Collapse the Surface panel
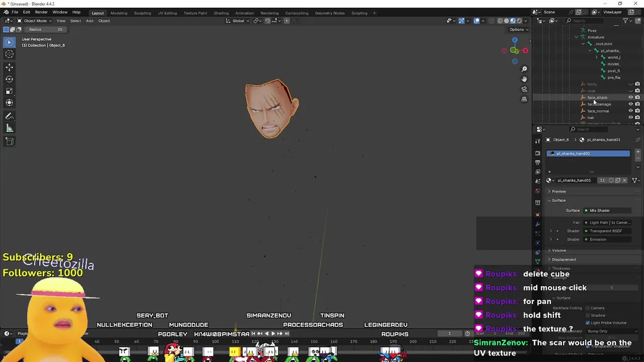The height and width of the screenshot is (362, 644). coord(558,200)
